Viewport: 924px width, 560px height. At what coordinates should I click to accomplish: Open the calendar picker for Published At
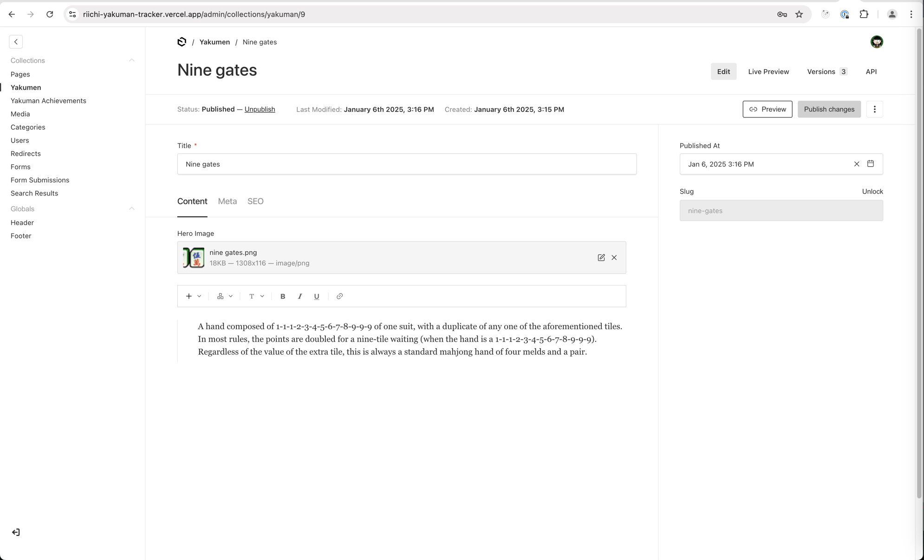871,163
